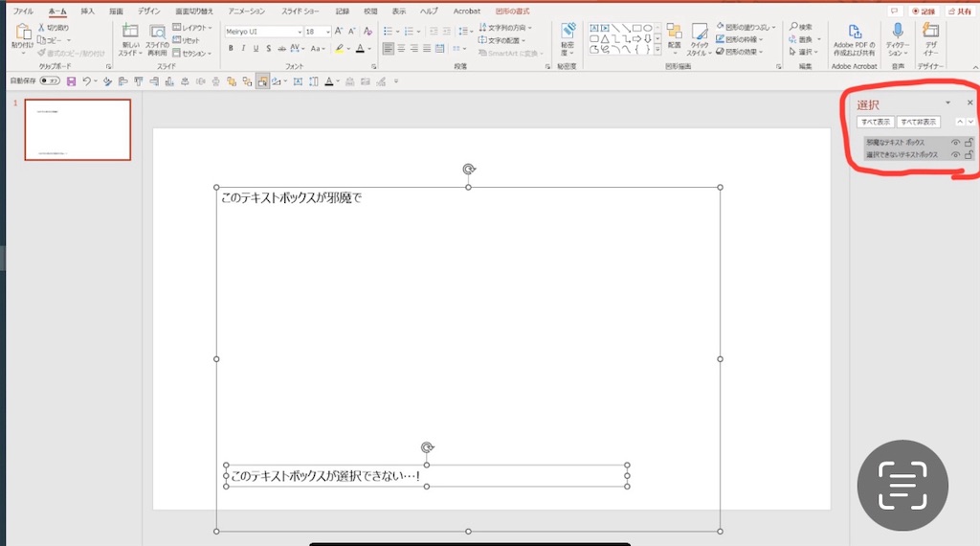
Task: Increase font size with larger A
Action: coord(338,31)
